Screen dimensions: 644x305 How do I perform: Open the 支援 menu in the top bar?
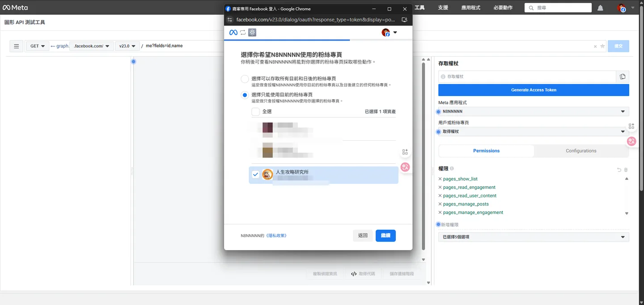click(443, 8)
